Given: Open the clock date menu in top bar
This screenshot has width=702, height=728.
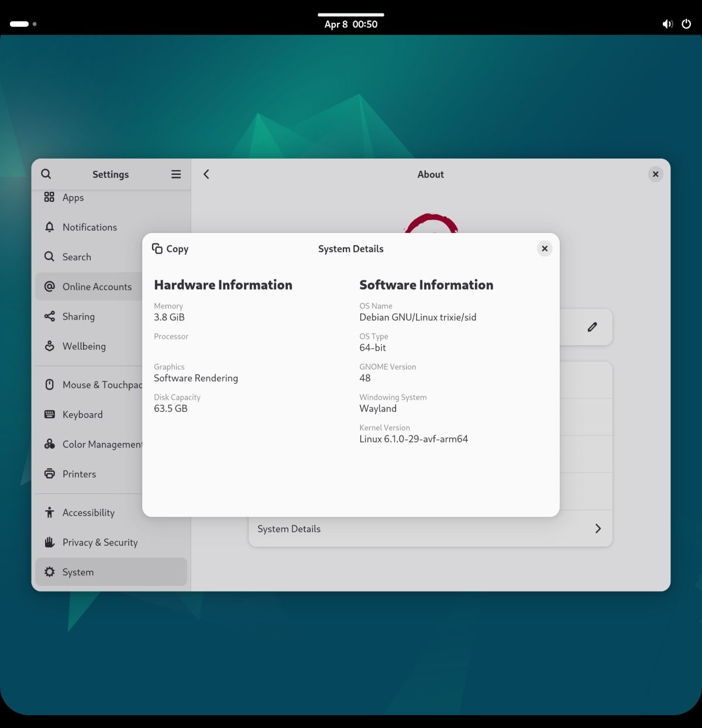Looking at the screenshot, I should coord(350,24).
